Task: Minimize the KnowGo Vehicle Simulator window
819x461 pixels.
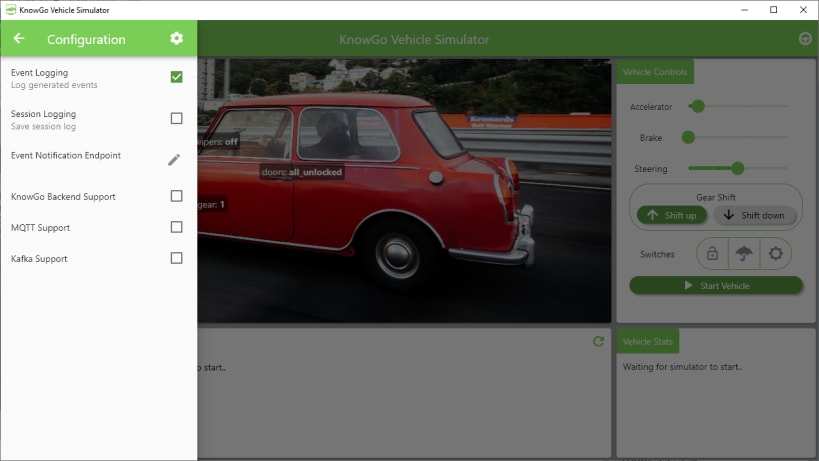Action: point(744,10)
